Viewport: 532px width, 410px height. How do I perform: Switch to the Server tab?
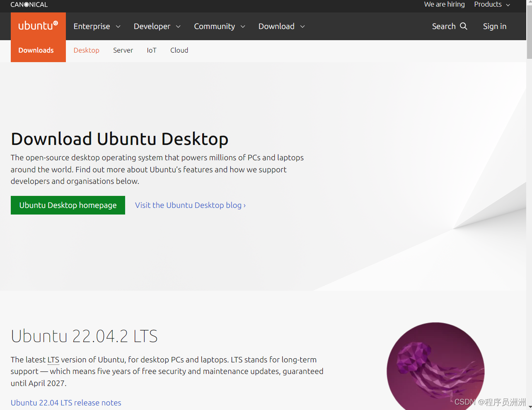(x=123, y=50)
